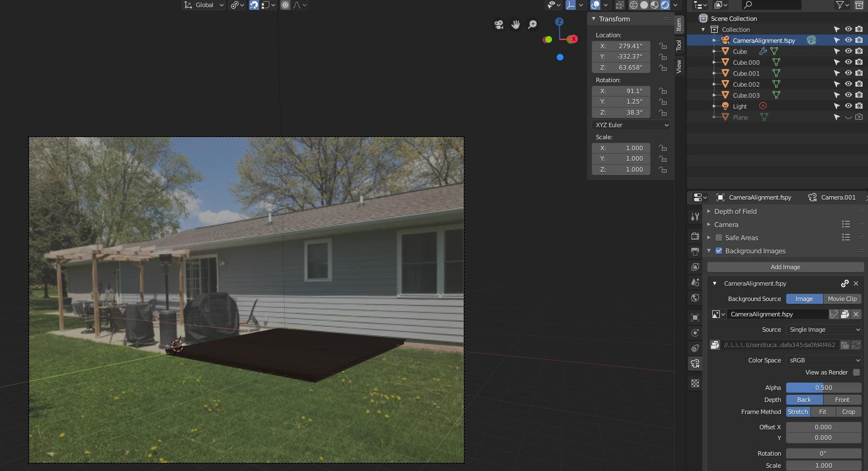Image resolution: width=868 pixels, height=471 pixels.
Task: Disable the Background Images checkbox
Action: 719,251
